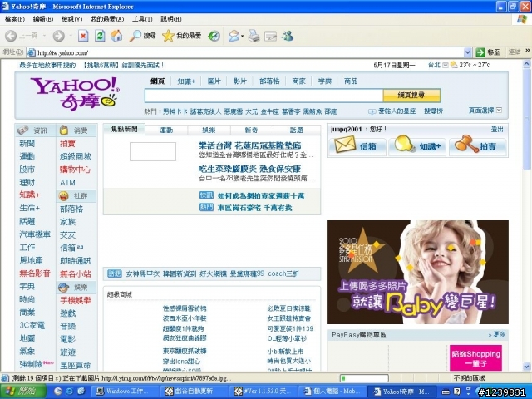Open Internet Explorer quick launch icon
The image size is (532, 399).
point(69,392)
